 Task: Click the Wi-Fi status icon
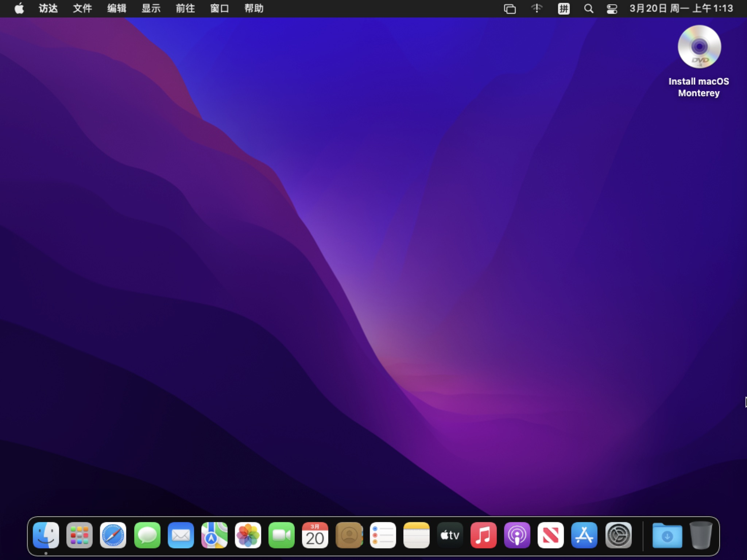click(x=537, y=8)
